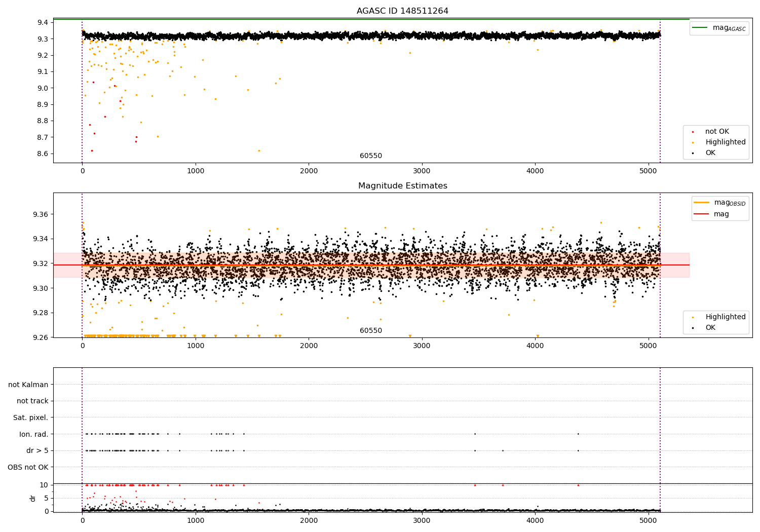Click the 8.8 tick on top plot
The image size is (760, 532).
coord(43,121)
